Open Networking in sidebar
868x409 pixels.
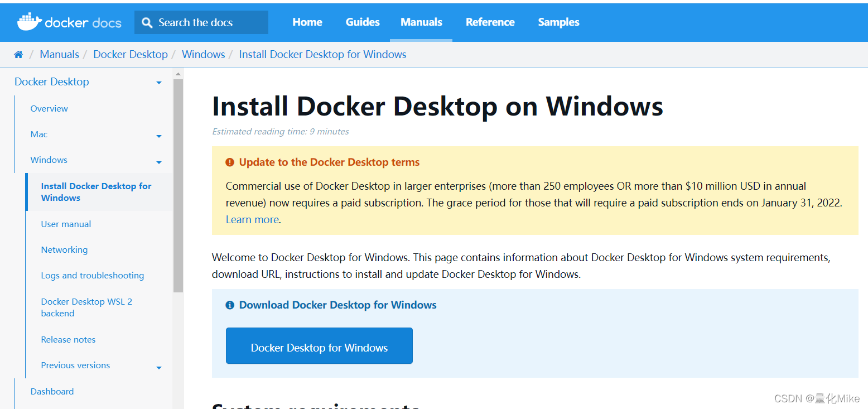64,249
